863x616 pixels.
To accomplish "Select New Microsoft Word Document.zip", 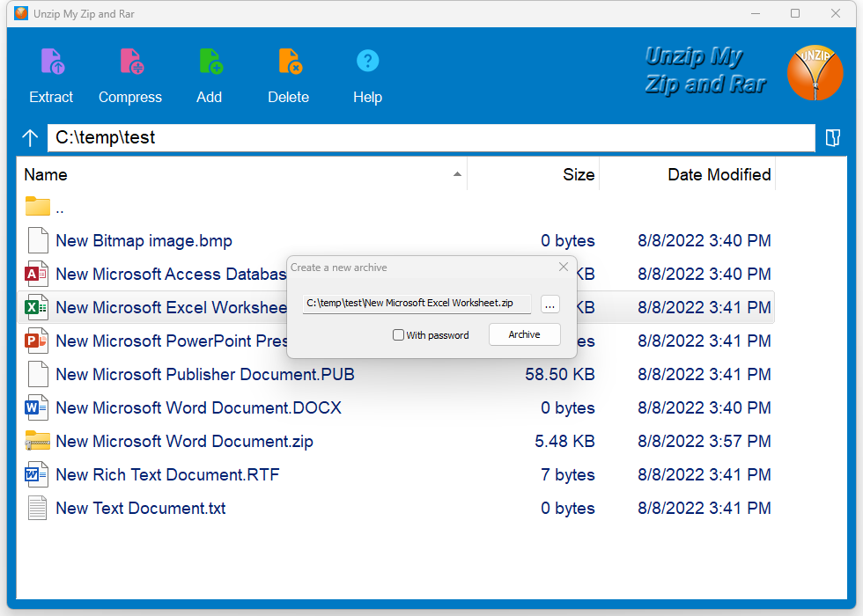I will (x=184, y=441).
